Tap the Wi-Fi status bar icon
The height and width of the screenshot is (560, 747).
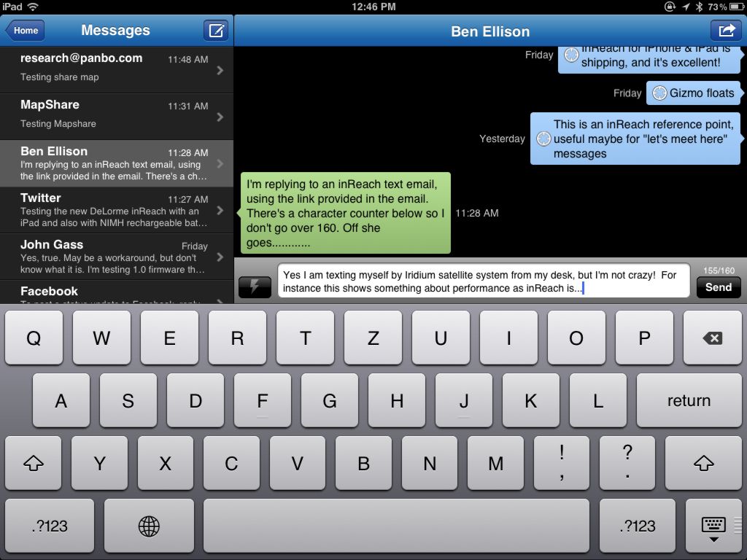(x=33, y=7)
